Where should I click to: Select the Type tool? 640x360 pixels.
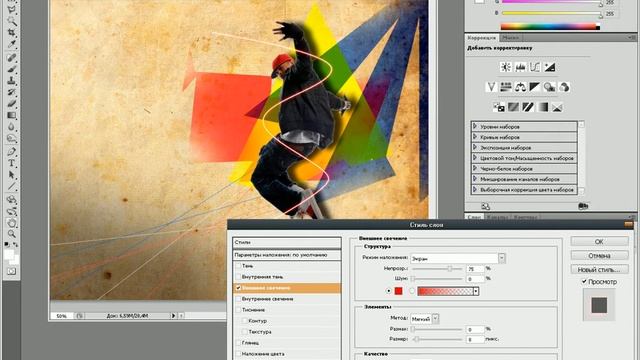12,163
